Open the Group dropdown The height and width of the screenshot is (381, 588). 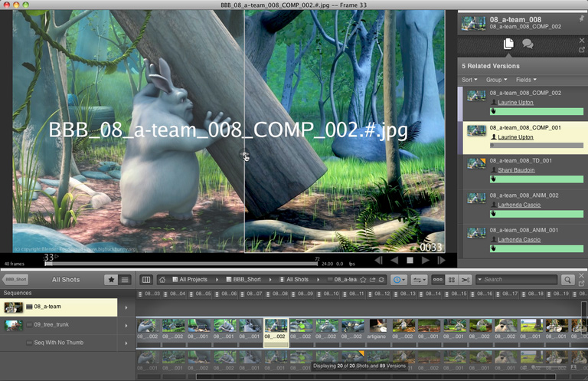pos(496,80)
